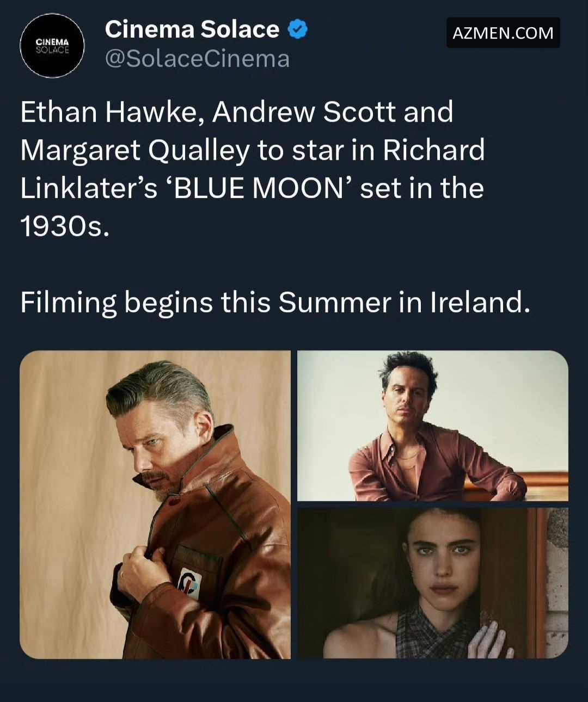Viewport: 588px width, 702px height.
Task: Click the blue verified badge
Action: coord(297,29)
